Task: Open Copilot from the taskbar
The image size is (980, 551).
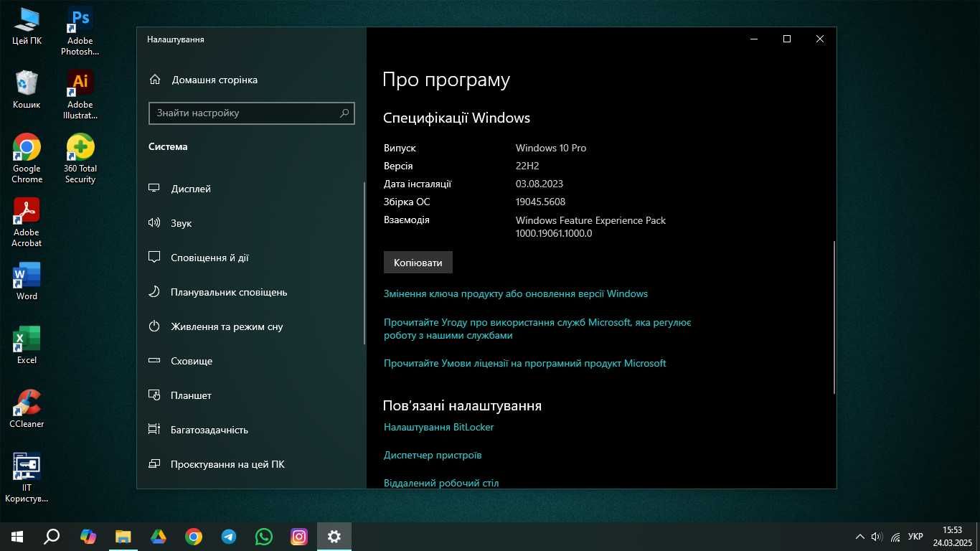Action: point(88,537)
